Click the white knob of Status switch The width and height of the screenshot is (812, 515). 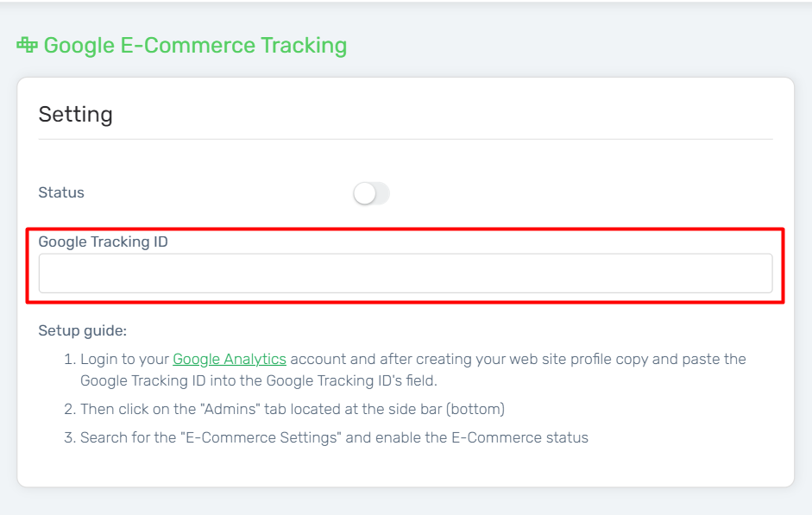coord(364,193)
